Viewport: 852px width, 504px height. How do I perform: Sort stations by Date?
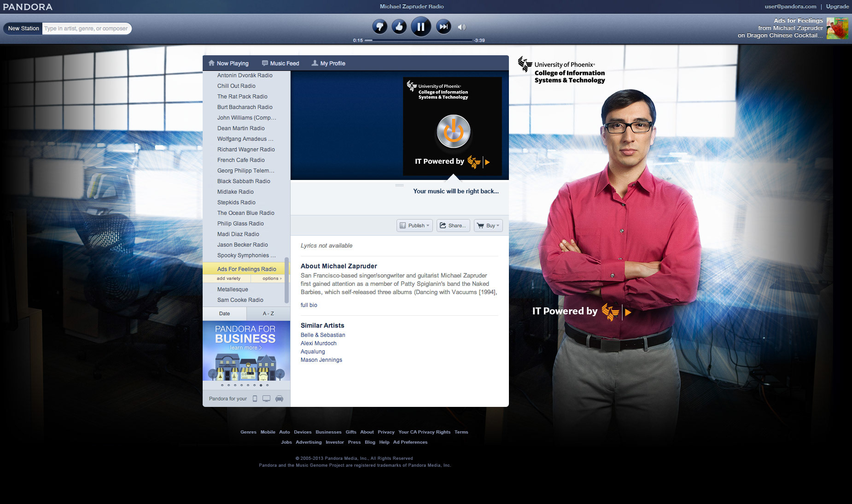point(224,313)
